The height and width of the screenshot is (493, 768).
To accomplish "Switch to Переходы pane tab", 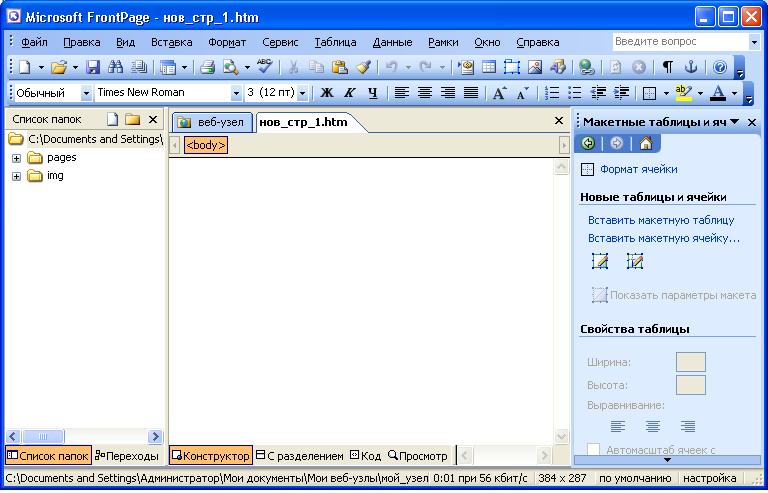I will coord(127,456).
